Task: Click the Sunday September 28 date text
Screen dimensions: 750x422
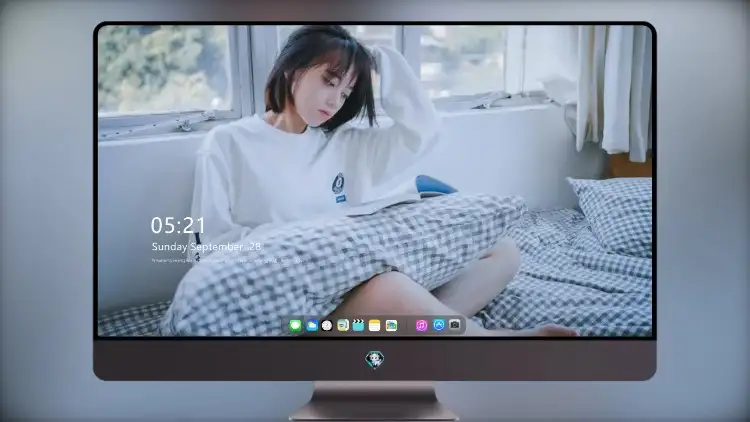Action: [206, 247]
